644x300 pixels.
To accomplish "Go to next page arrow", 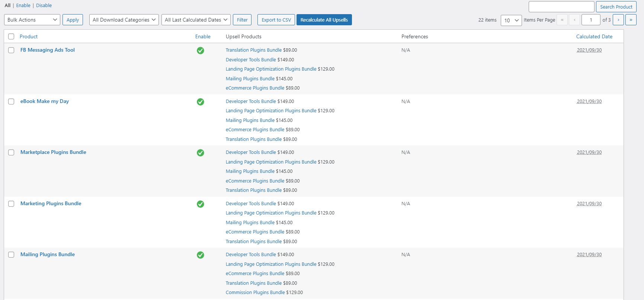I will (x=618, y=20).
